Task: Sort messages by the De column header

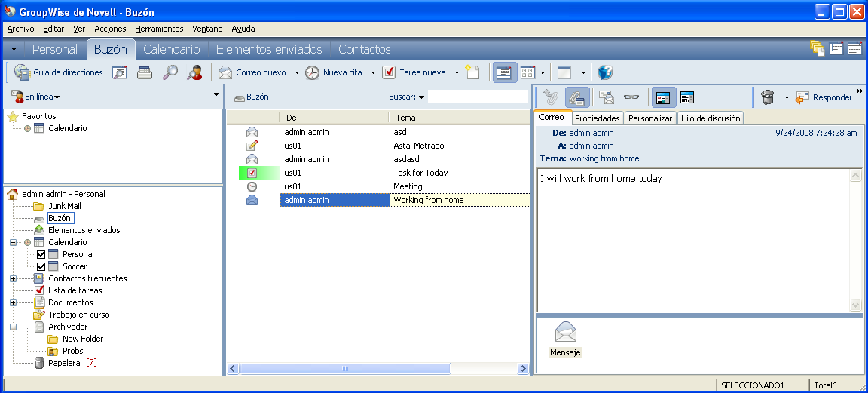Action: click(334, 118)
